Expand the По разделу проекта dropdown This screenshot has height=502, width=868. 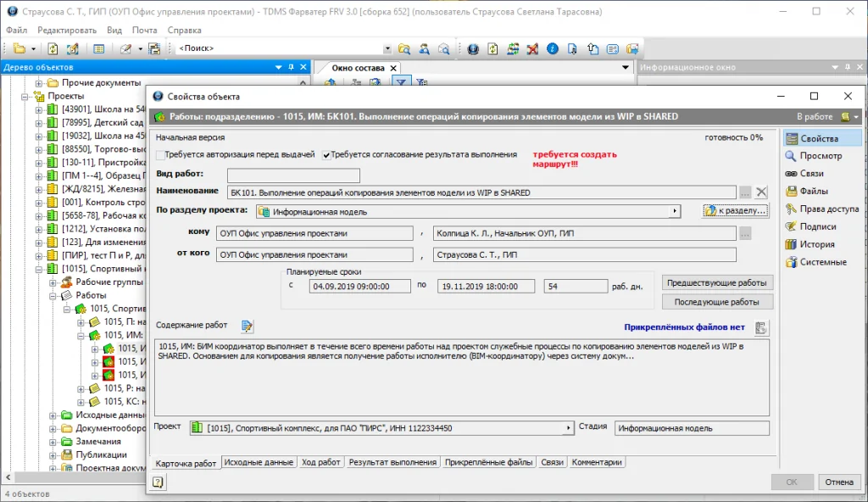click(x=676, y=211)
